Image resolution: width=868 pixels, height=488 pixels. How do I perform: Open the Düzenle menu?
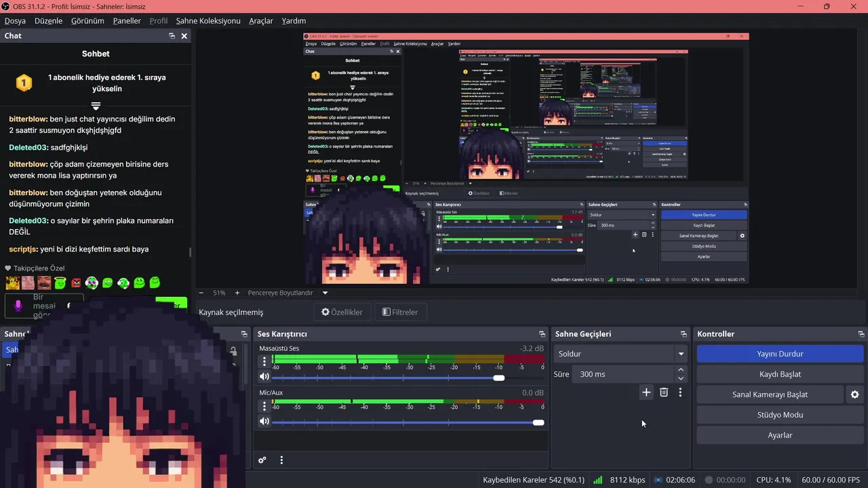click(48, 20)
